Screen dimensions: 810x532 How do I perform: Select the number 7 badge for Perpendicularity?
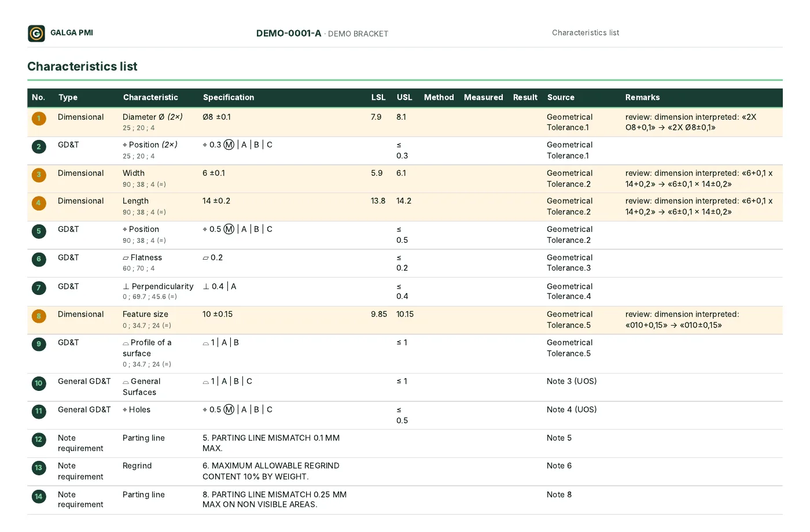tap(39, 288)
